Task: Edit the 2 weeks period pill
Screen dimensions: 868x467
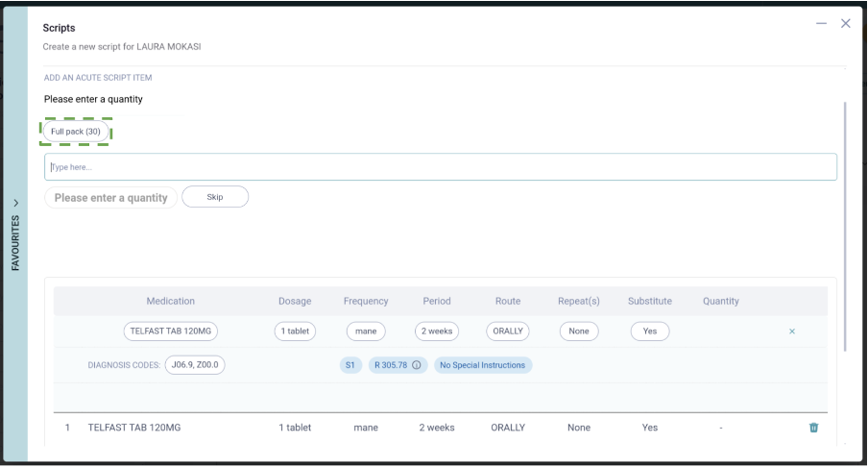Action: [x=437, y=331]
